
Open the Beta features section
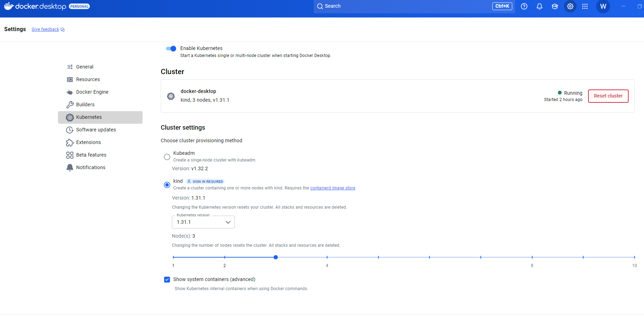[x=91, y=155]
